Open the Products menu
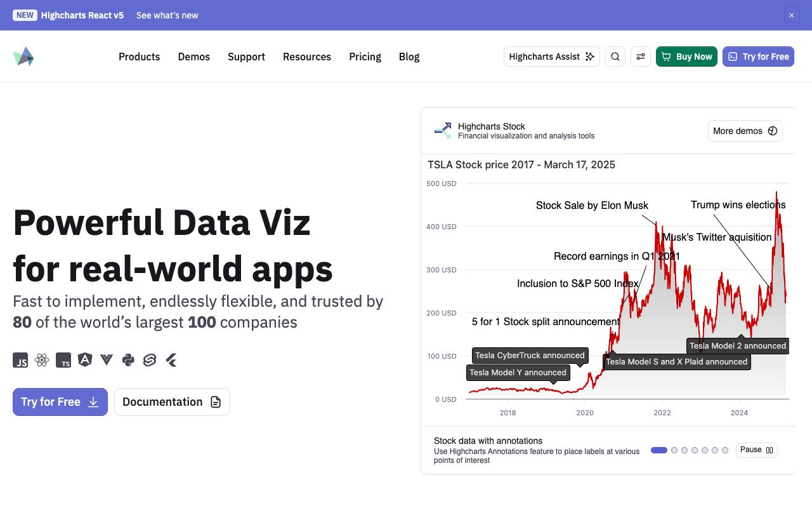812x508 pixels. [139, 57]
